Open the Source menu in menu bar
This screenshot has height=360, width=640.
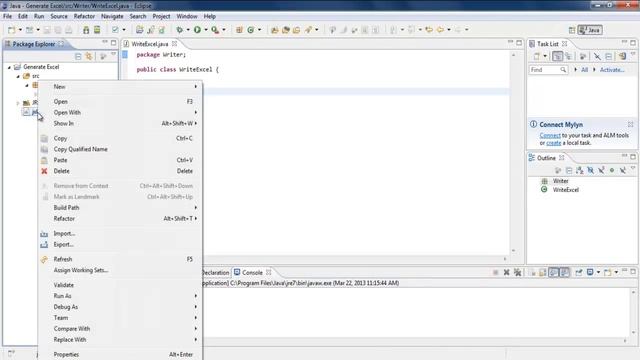[x=59, y=16]
